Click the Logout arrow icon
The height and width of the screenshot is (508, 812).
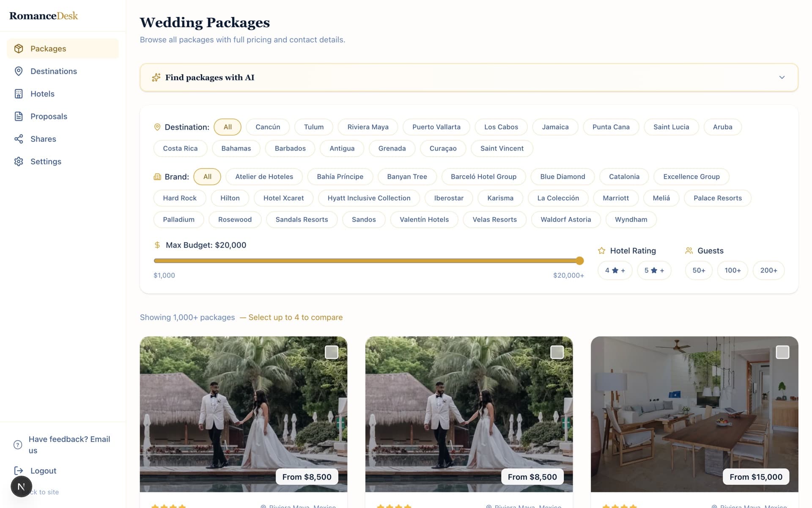tap(19, 471)
